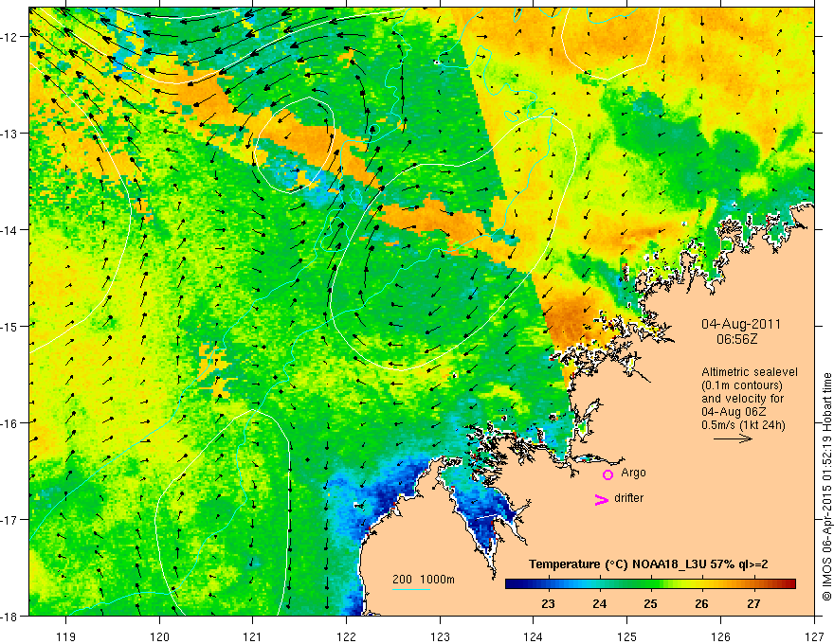This screenshot has height=644, width=834.
Task: Click the cyan bathymetry contour legend line
Action: point(410,589)
